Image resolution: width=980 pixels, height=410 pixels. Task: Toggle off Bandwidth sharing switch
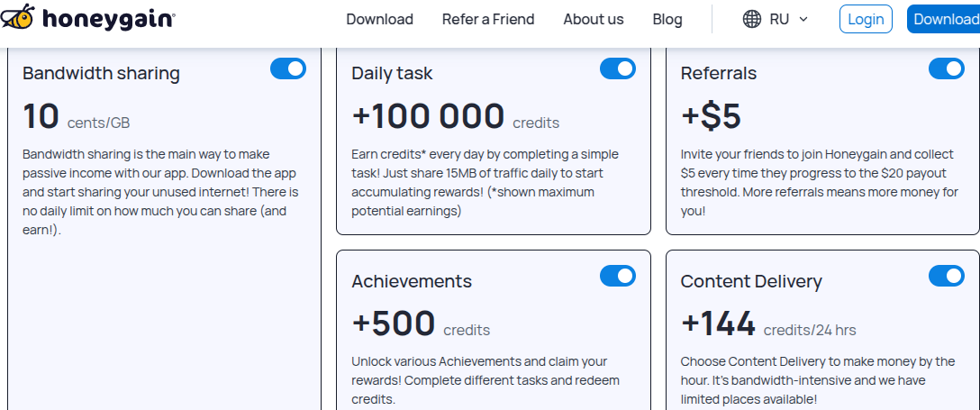(x=288, y=68)
